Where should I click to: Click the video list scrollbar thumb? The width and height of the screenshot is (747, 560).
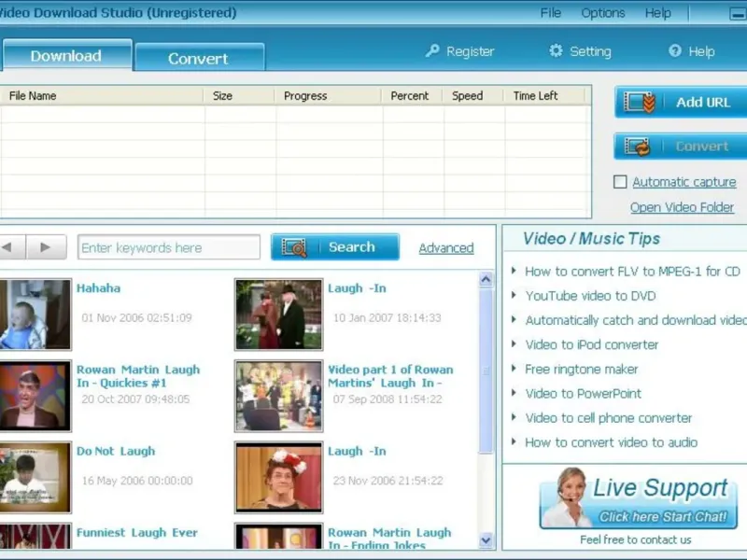tap(486, 371)
